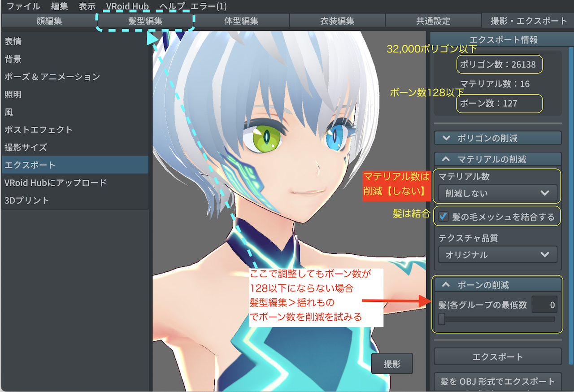The image size is (574, 392).
Task: Open the 3Dプリント section
Action: click(x=45, y=200)
